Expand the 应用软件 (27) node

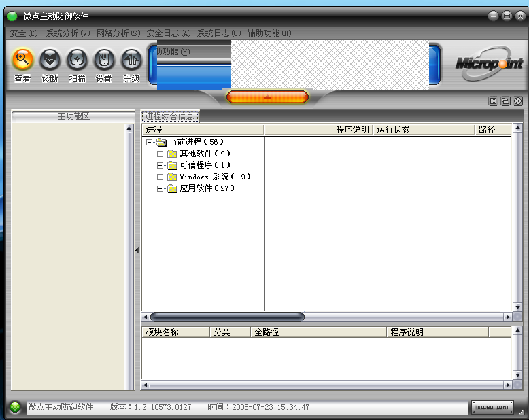point(160,188)
